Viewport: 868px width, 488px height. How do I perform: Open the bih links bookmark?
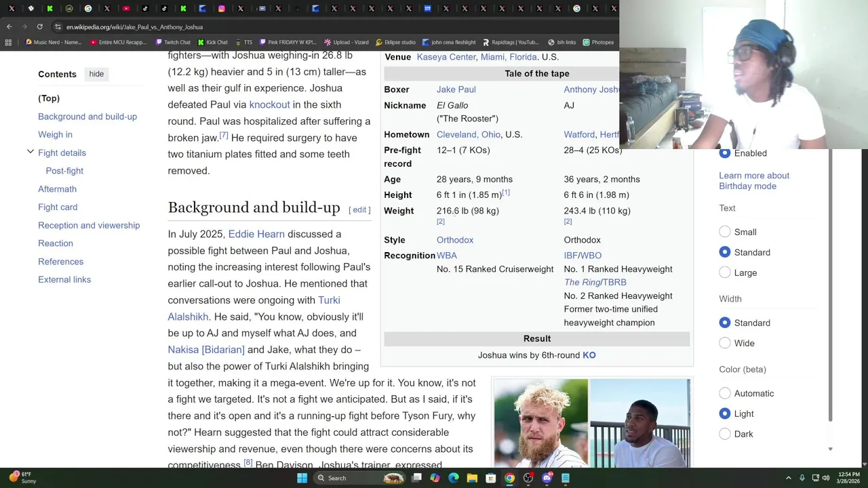pyautogui.click(x=561, y=42)
